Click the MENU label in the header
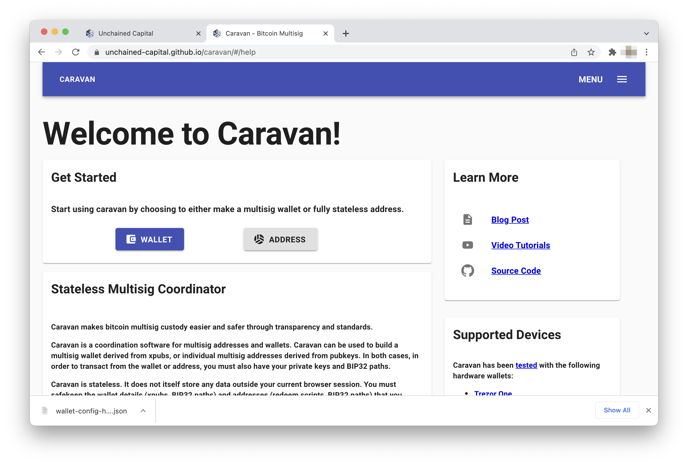688x465 pixels. pos(590,79)
